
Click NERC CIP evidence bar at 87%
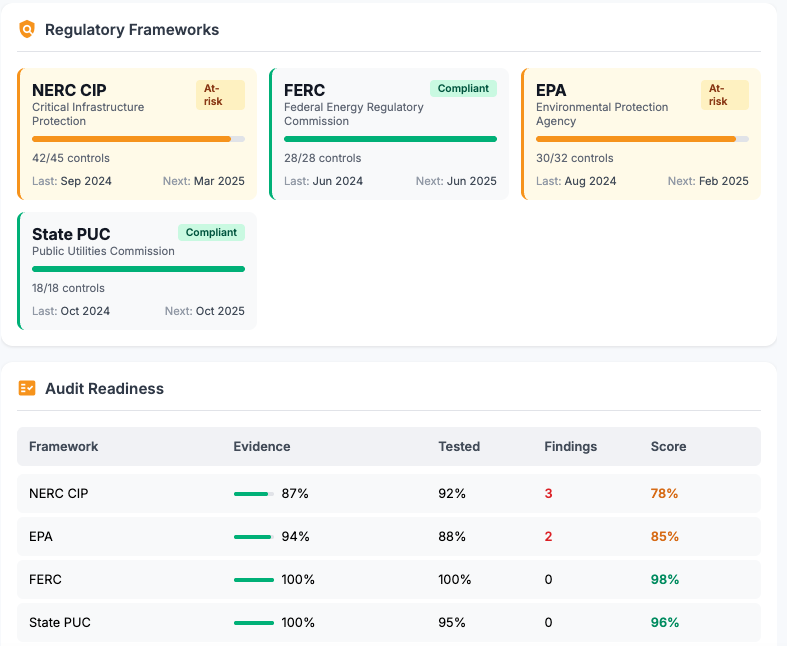pos(254,494)
